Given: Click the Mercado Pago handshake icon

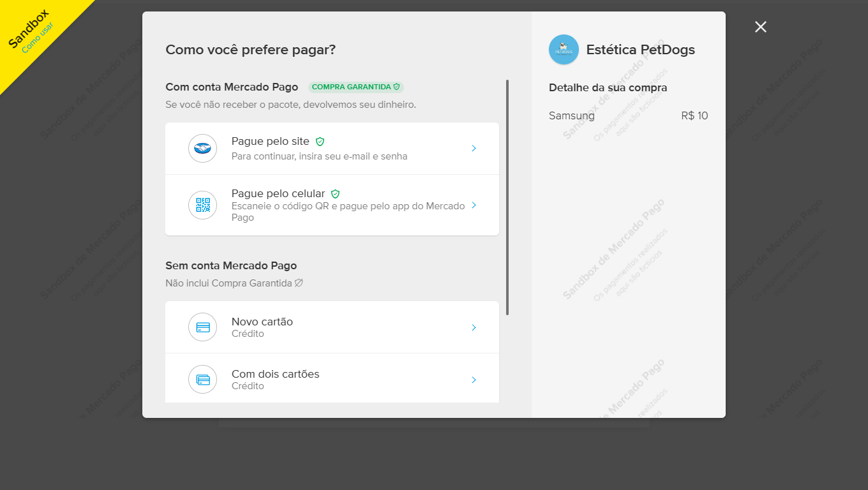Looking at the screenshot, I should click(x=202, y=148).
